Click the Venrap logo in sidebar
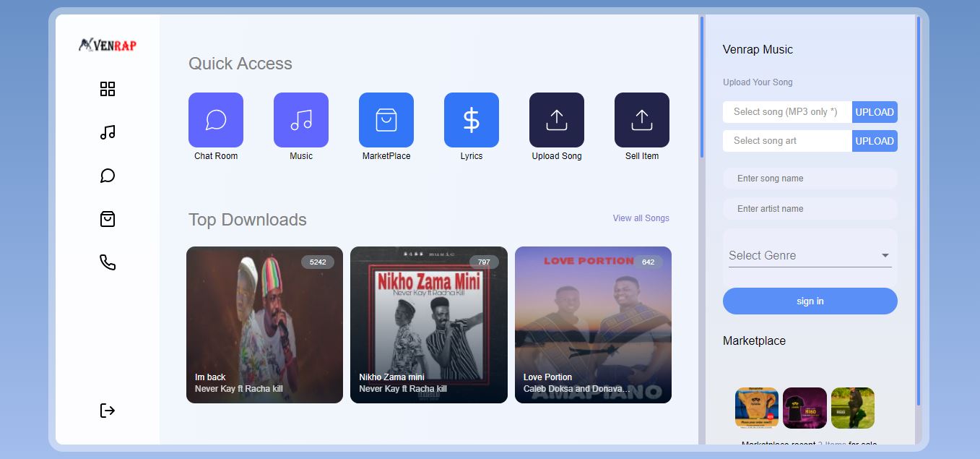 point(108,46)
